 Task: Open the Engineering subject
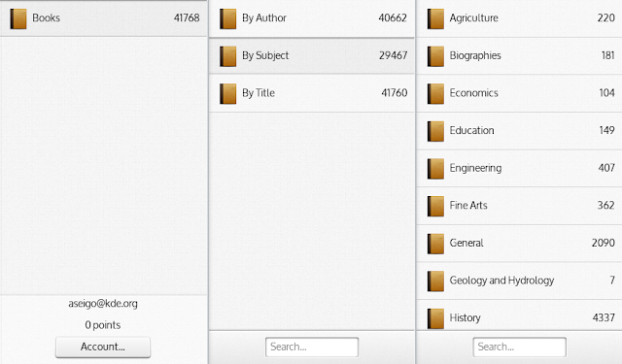pos(519,168)
